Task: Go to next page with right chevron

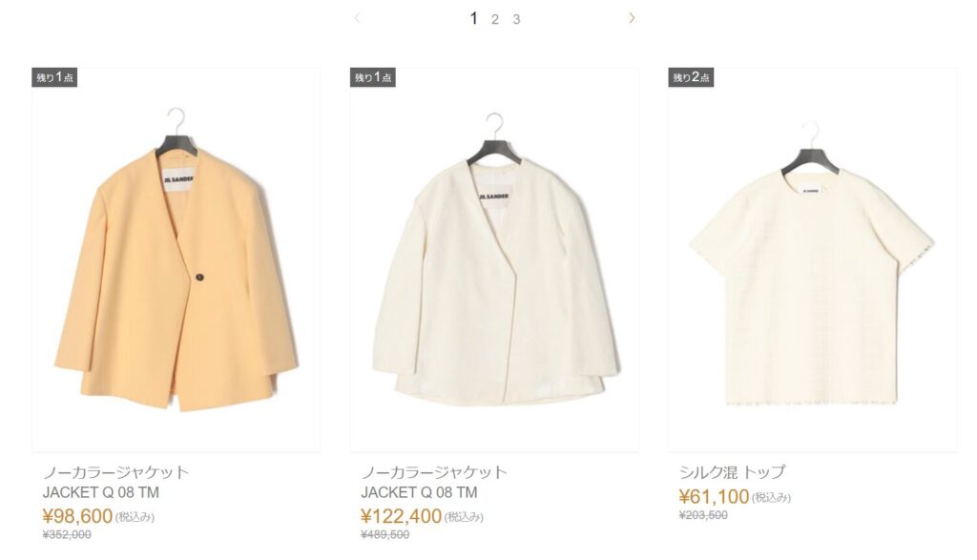Action: [632, 18]
